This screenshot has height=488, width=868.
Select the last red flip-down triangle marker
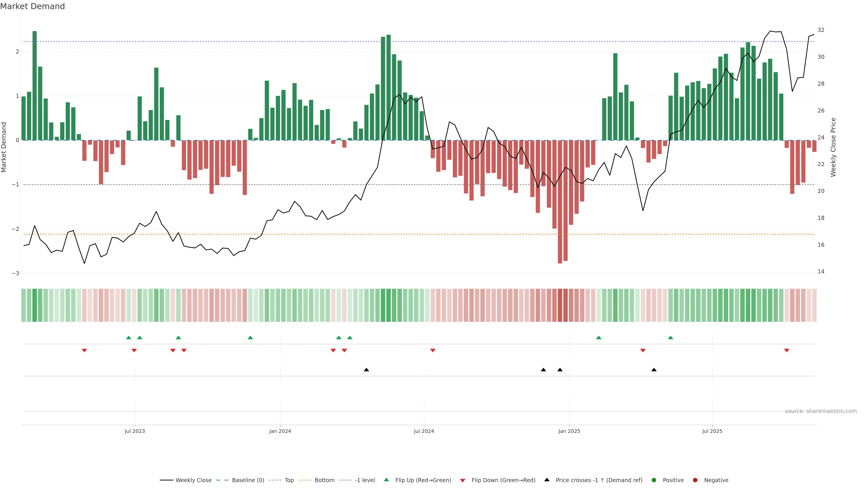(787, 351)
